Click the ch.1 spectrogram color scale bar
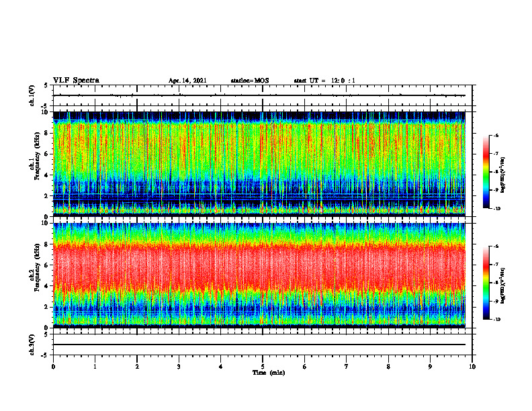Viewport: 532px width, 411px height. (x=486, y=172)
